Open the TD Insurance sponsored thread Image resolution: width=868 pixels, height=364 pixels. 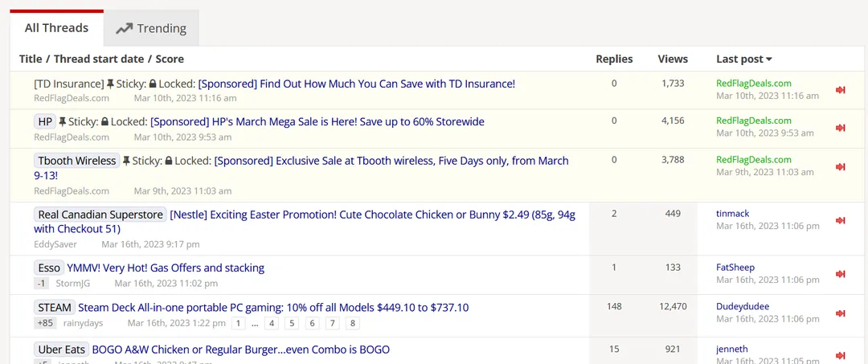(357, 84)
